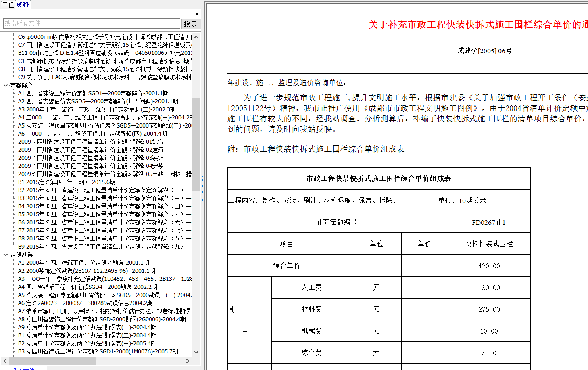Screen dimensions: 588x370
Task: Close the left panel with the x button
Action: [x=197, y=14]
